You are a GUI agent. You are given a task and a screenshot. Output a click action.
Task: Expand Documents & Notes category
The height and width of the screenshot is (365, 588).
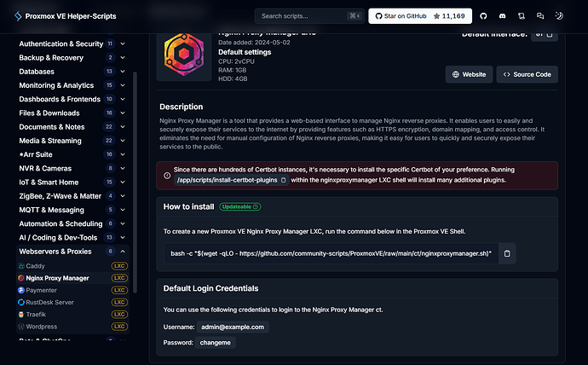click(72, 127)
